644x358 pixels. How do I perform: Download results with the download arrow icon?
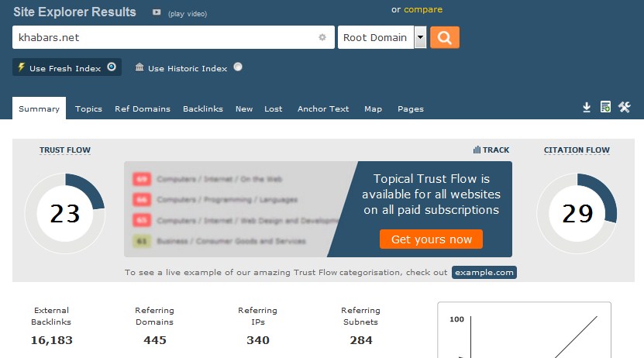(x=587, y=107)
